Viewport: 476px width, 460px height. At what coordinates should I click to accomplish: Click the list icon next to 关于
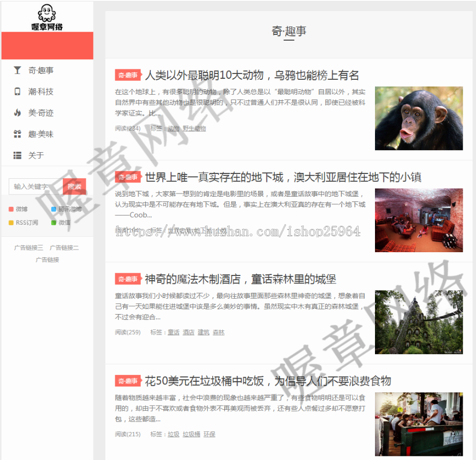(x=17, y=155)
